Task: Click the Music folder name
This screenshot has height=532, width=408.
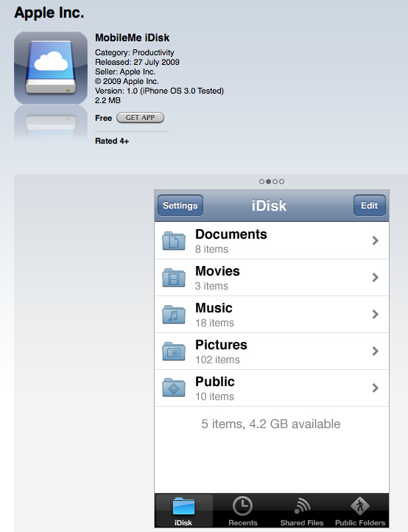Action: coord(214,308)
